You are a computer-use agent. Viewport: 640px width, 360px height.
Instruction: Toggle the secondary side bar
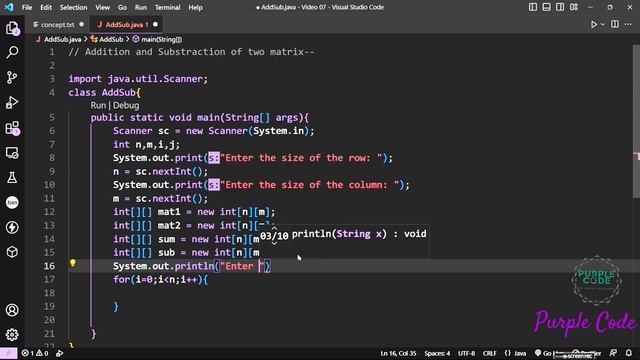560,7
